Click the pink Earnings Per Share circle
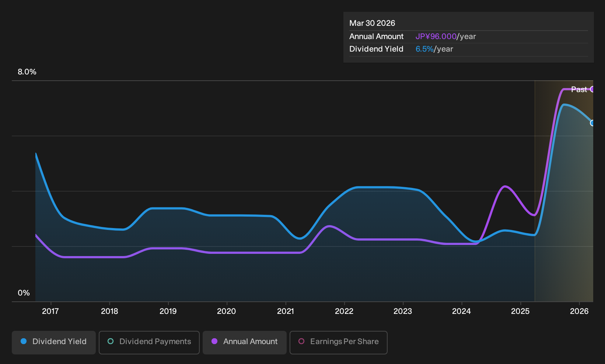 click(301, 342)
